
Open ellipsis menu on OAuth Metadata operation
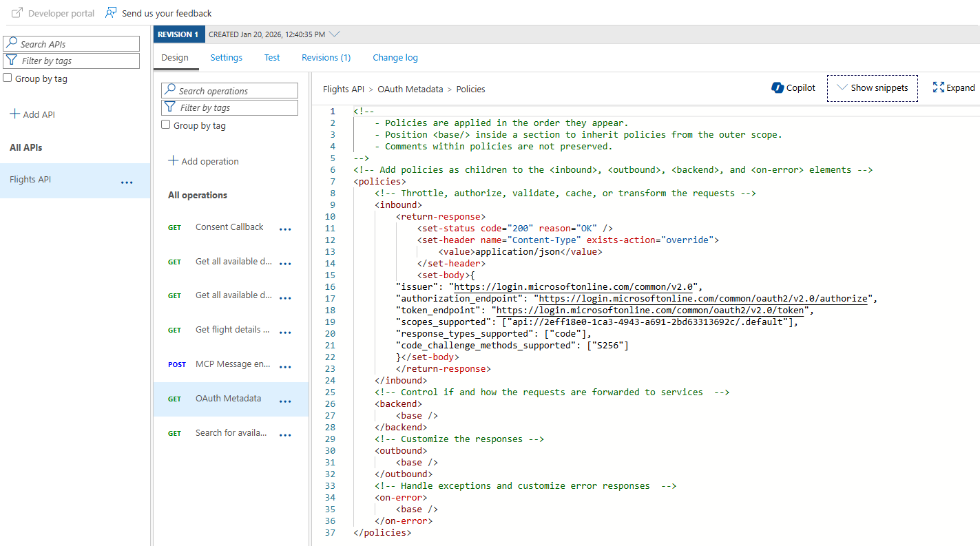click(x=285, y=401)
